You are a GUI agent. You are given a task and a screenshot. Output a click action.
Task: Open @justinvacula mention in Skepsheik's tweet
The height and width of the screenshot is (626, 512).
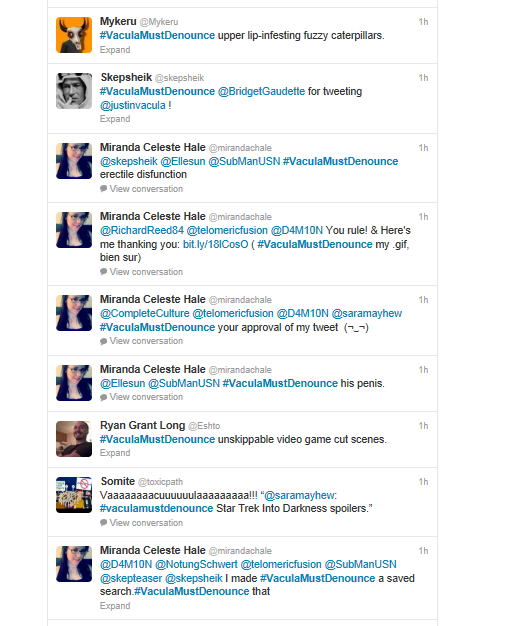pos(133,105)
